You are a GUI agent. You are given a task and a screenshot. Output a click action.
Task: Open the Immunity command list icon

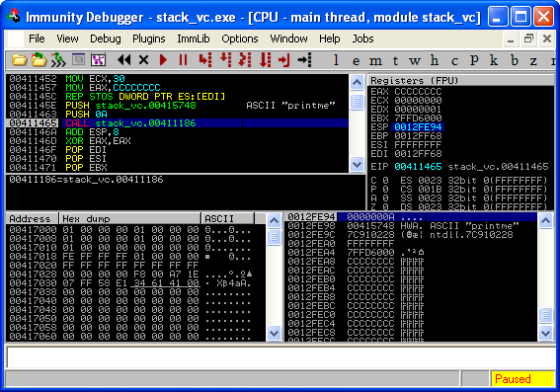78,59
